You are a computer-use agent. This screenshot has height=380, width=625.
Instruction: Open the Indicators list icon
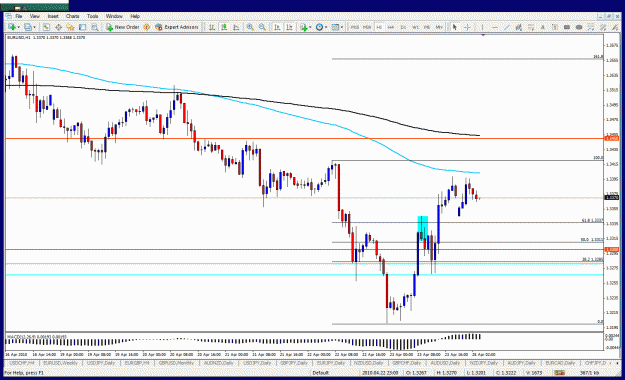tap(304, 27)
